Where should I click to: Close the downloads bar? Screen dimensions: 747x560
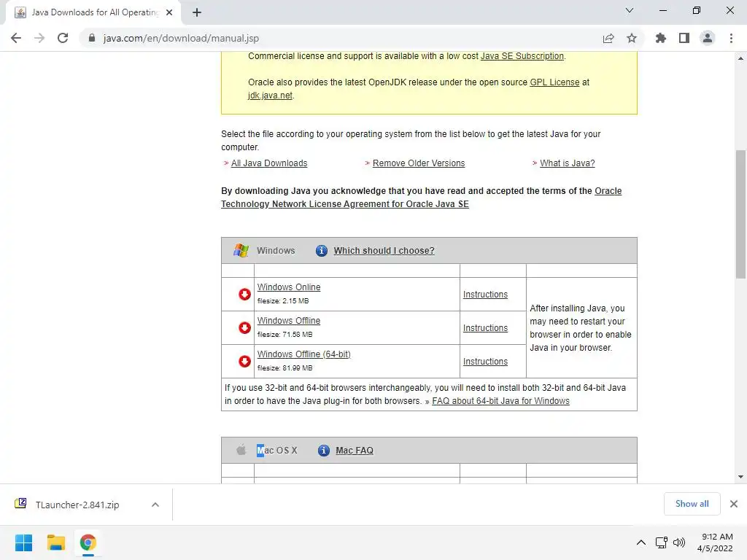pyautogui.click(x=734, y=504)
